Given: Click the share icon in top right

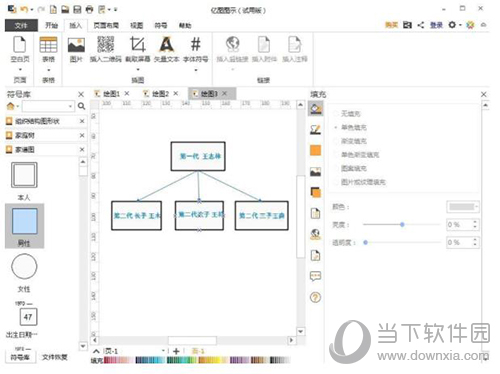Looking at the screenshot, I should [x=421, y=25].
